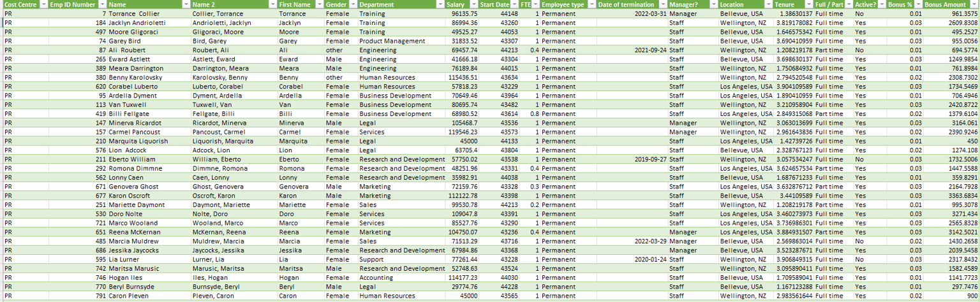Screen dimensions: 980x302
Task: Open the Active? filter dropdown
Action: 882,4
